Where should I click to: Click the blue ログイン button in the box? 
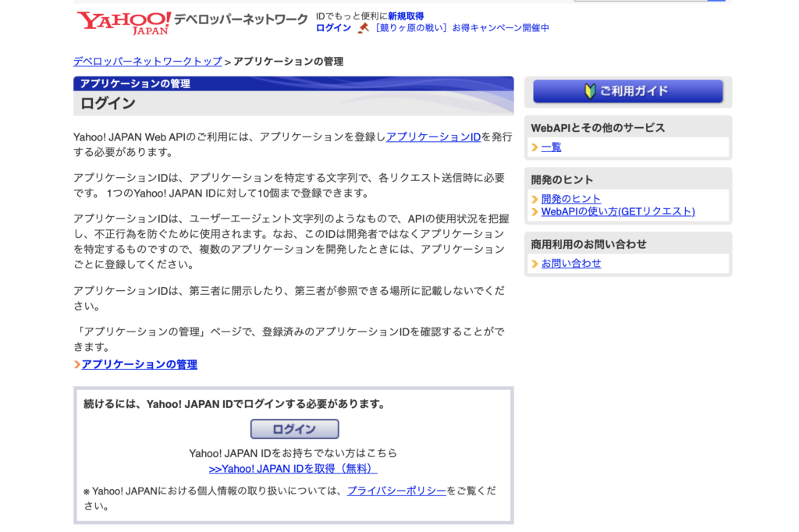pos(294,429)
